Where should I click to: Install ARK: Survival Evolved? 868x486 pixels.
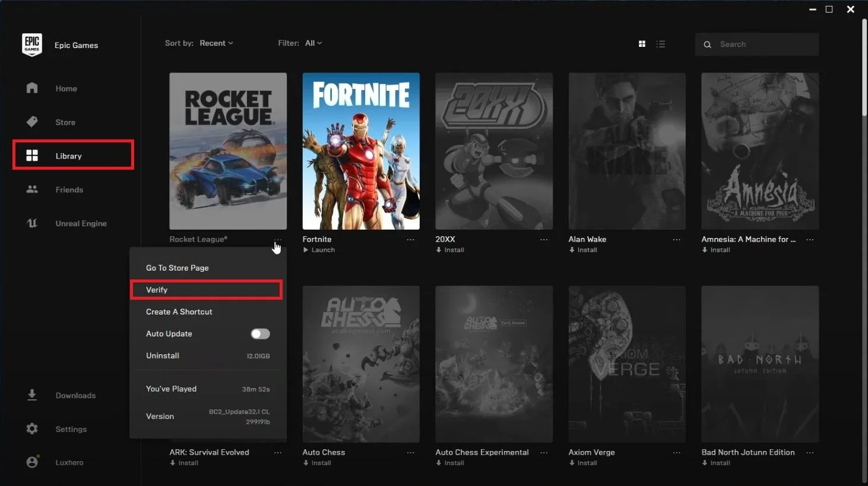tap(184, 463)
